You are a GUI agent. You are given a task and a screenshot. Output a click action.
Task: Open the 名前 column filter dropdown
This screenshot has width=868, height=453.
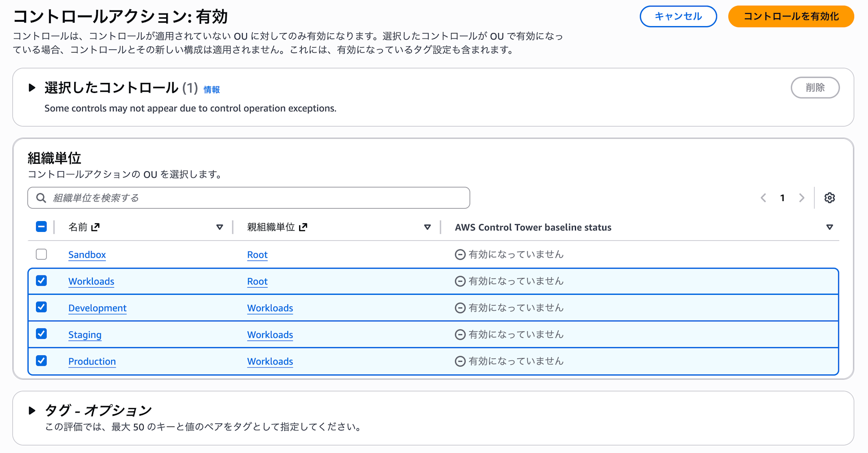220,227
